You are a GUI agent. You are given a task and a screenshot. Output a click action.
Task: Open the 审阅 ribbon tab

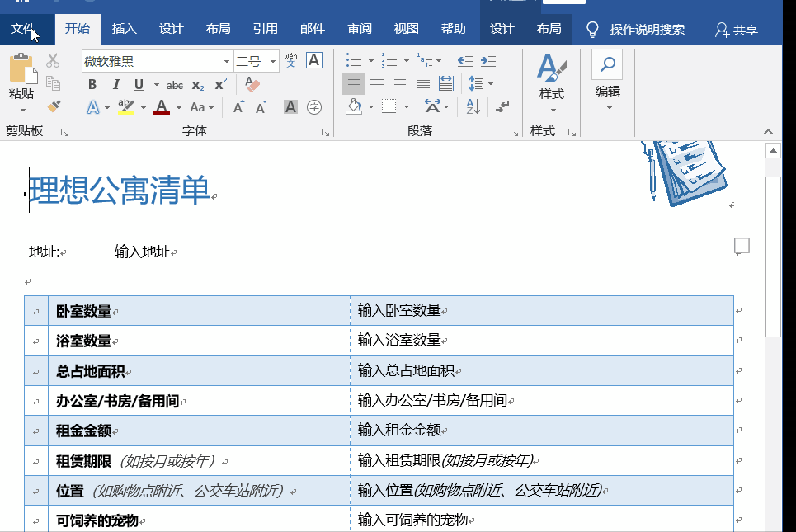coord(360,27)
